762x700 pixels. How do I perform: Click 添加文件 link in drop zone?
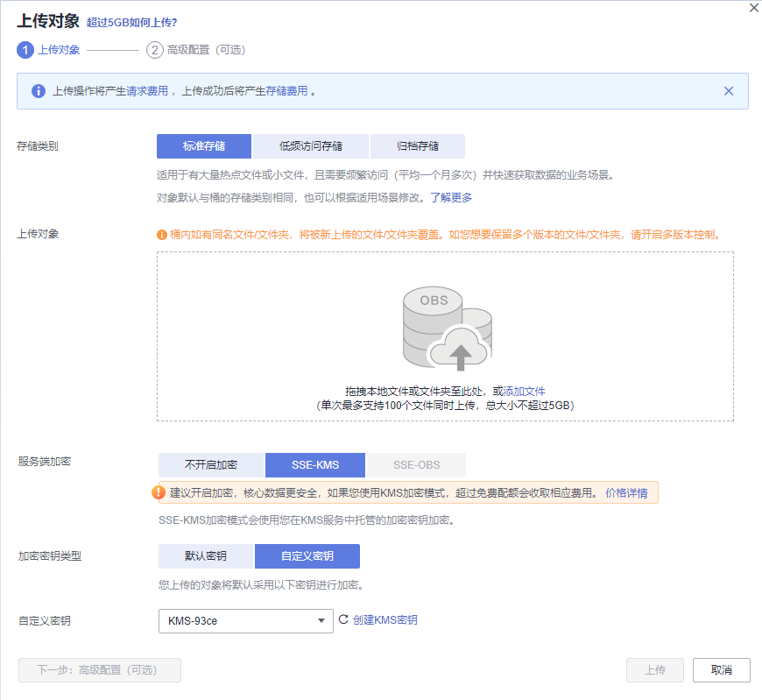[x=524, y=391]
